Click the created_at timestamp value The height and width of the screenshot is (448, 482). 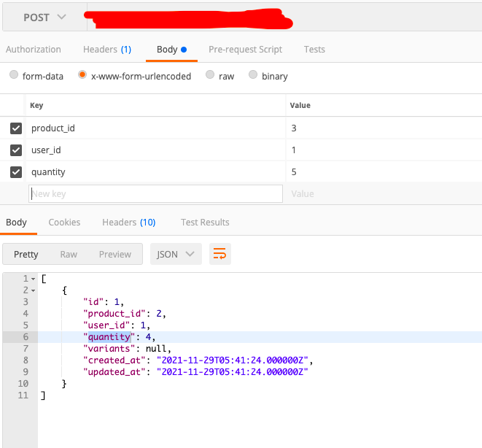(233, 360)
